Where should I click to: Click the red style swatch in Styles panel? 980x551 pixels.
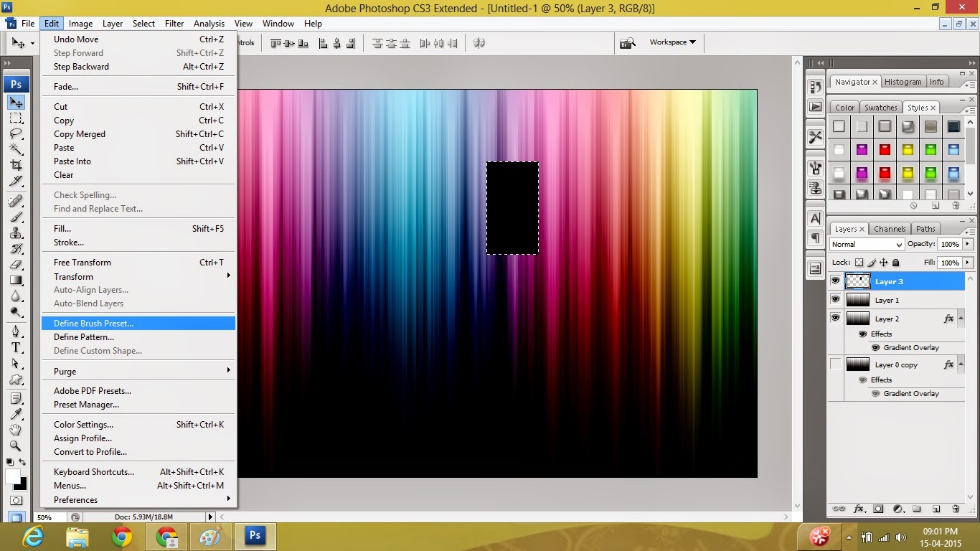pos(885,149)
